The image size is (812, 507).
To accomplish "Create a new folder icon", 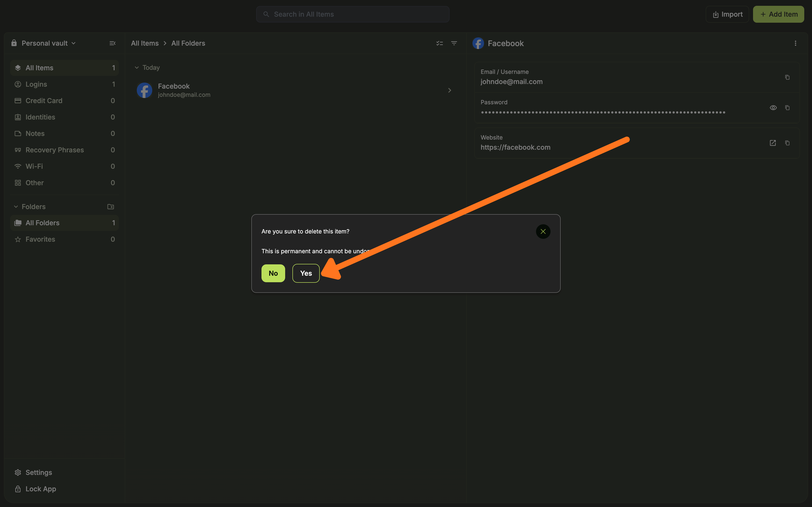I will point(110,207).
